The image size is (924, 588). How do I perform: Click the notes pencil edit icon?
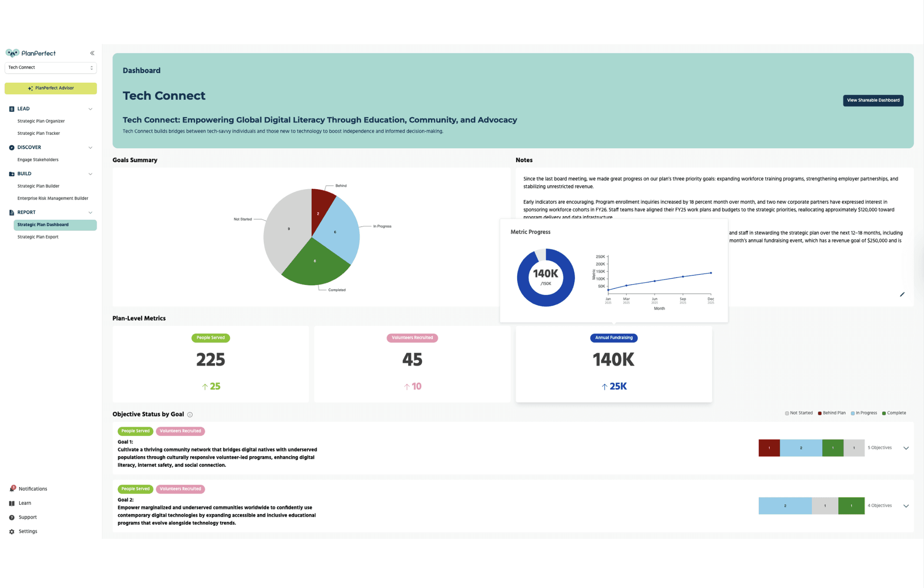[902, 294]
